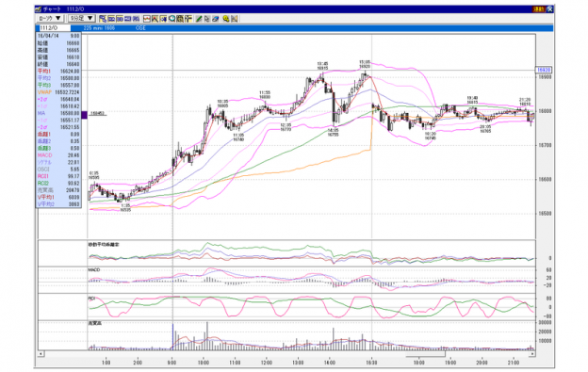Click the yellow zoom search icon
Viewport: 588px width, 372px height.
(226, 18)
